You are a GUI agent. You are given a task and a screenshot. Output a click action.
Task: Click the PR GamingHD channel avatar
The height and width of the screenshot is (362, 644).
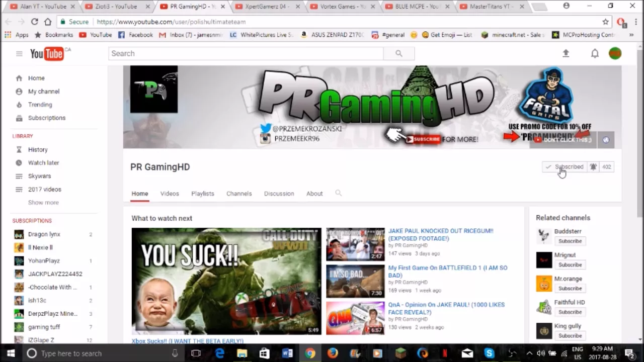[x=154, y=89]
